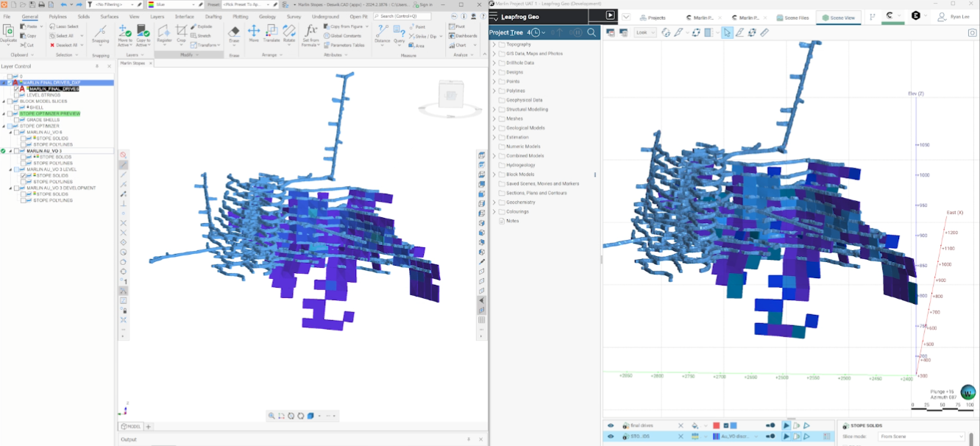Open the Slice mode From Scene dropdown
The width and height of the screenshot is (980, 446).
click(x=921, y=436)
